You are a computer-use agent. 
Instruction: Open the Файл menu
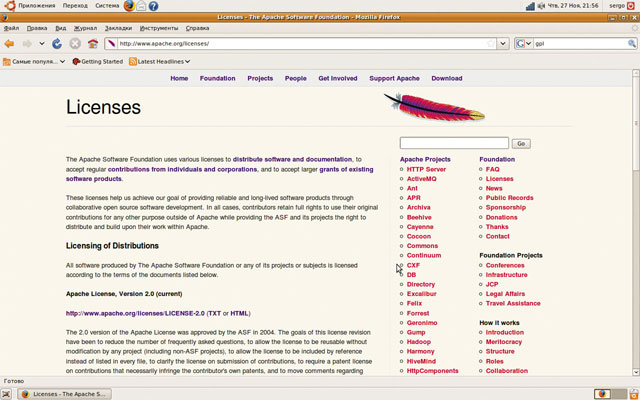pos(11,28)
